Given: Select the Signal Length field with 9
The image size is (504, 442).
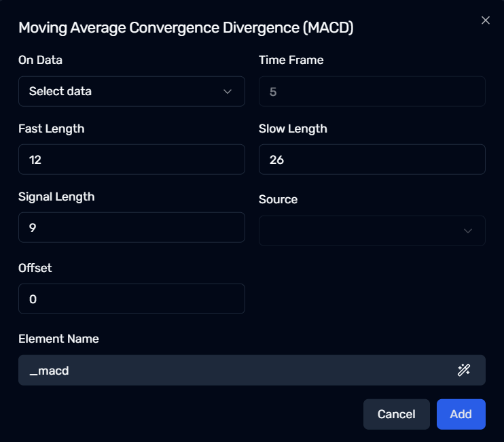Looking at the screenshot, I should [x=132, y=227].
